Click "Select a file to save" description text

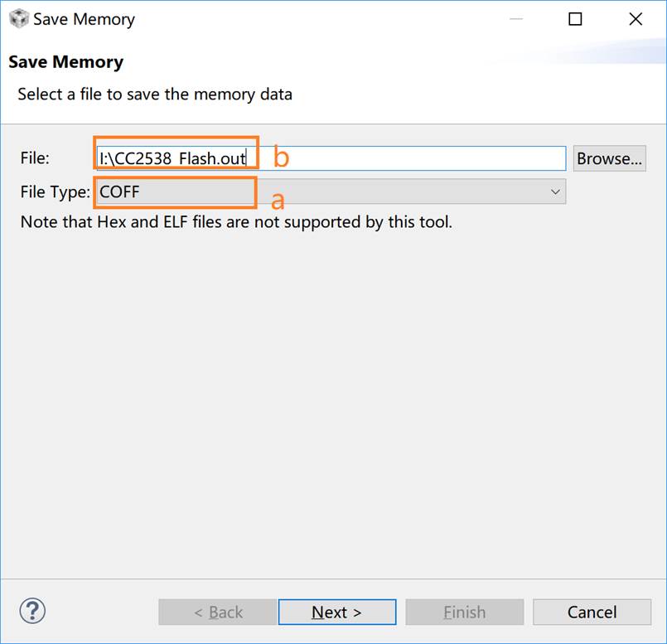pyautogui.click(x=155, y=94)
